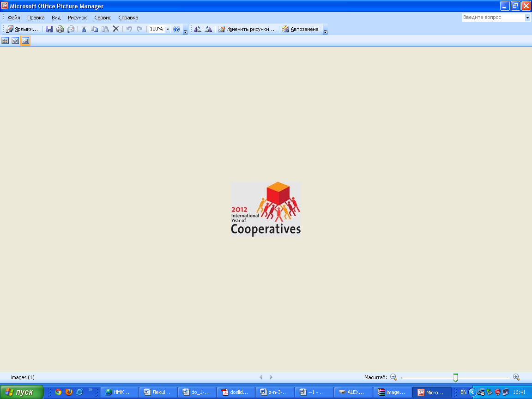Screen dimensions: 532x399
Task: Open the Сервис menu
Action: tap(103, 18)
